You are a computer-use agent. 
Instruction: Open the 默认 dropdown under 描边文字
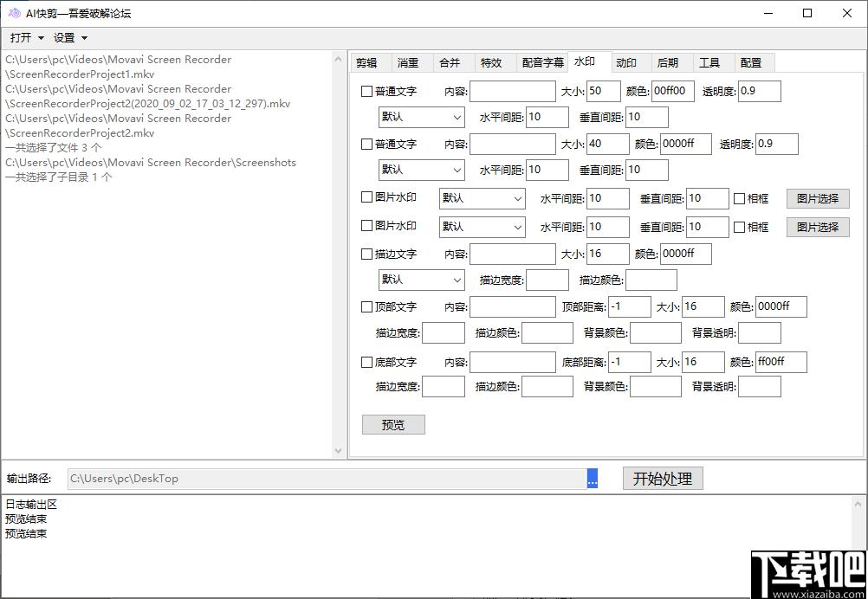click(421, 280)
